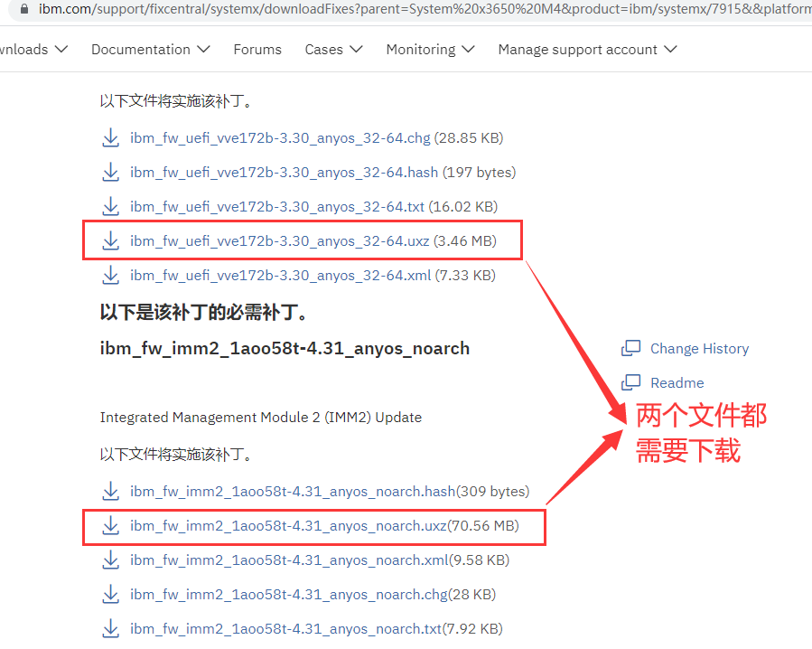Expand the Downloads menu chevron
Image resolution: width=812 pixels, height=649 pixels.
point(61,49)
